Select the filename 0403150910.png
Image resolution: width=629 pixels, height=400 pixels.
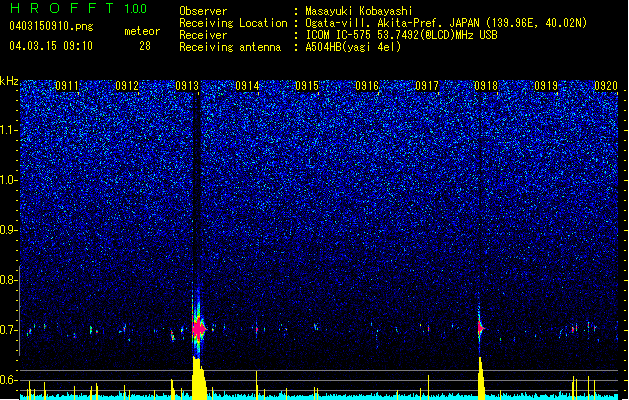51,26
